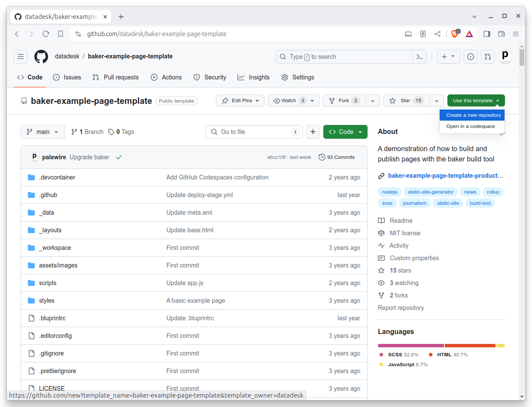Open the green Code dropdown
Image resolution: width=532 pixels, height=407 pixels.
[345, 132]
